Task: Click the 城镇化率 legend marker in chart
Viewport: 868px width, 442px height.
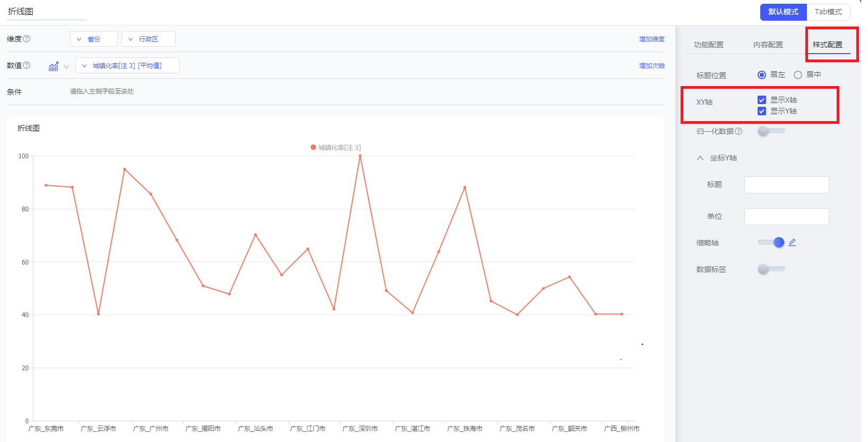Action: [313, 147]
